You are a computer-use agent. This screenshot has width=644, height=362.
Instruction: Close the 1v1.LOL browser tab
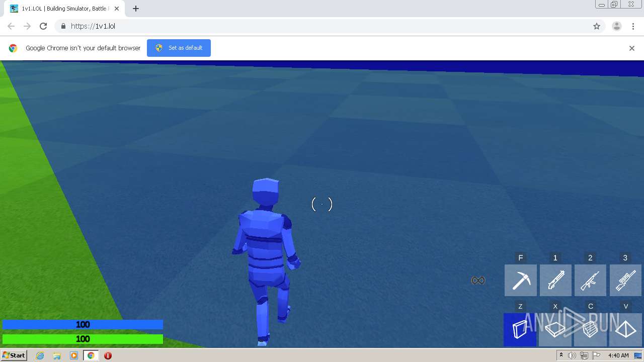click(117, 9)
